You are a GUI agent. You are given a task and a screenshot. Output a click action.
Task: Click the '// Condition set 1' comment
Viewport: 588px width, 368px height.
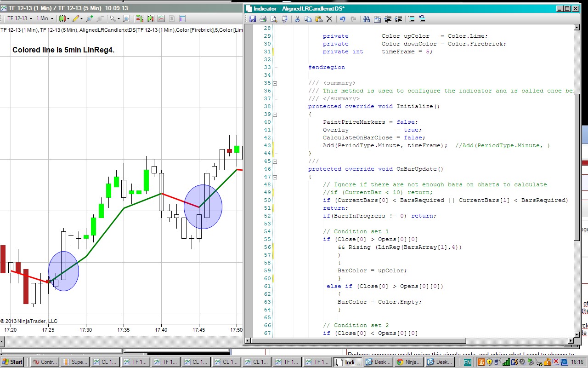click(x=356, y=231)
